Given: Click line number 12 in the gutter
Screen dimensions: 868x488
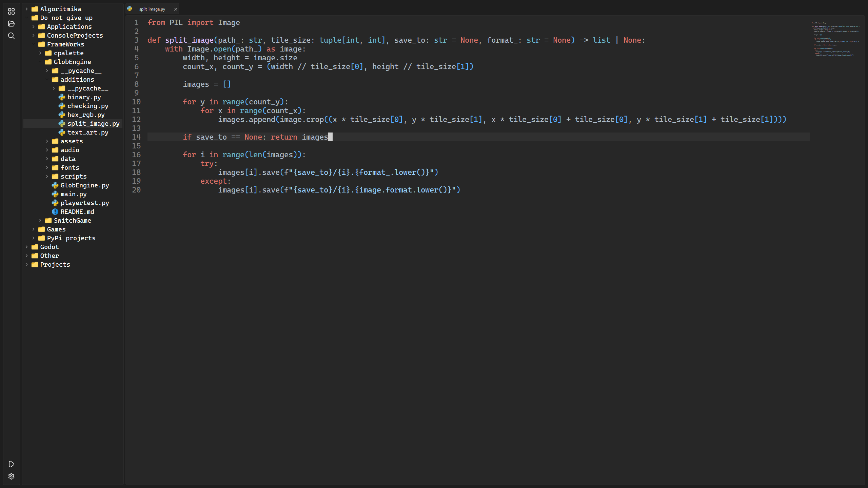Looking at the screenshot, I should click(x=136, y=120).
